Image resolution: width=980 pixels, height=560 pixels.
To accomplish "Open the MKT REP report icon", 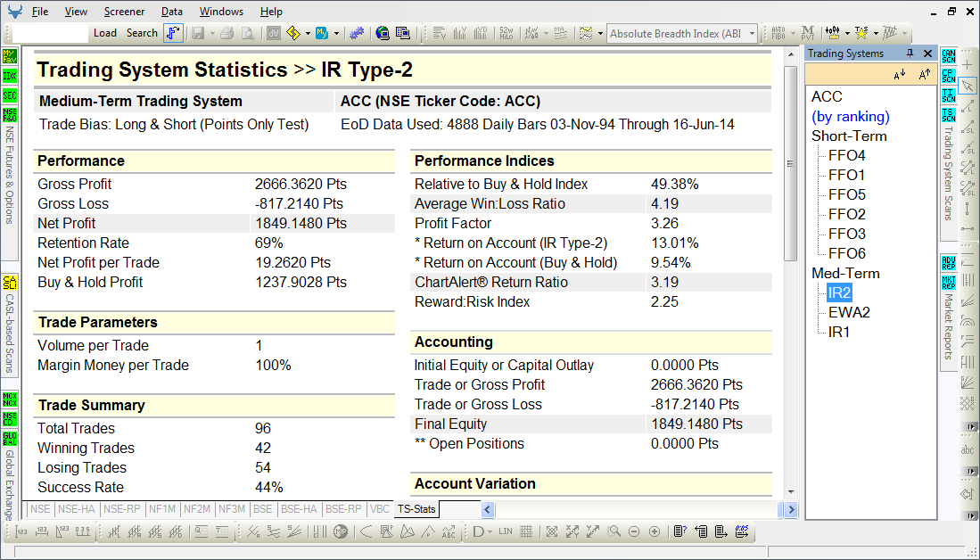I will pos(948,282).
